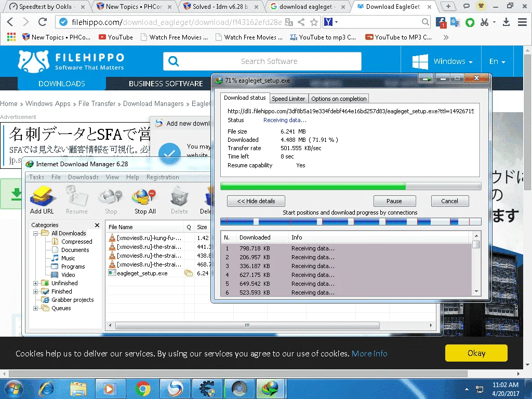
Task: Open YouTube bookmark
Action: (116, 37)
